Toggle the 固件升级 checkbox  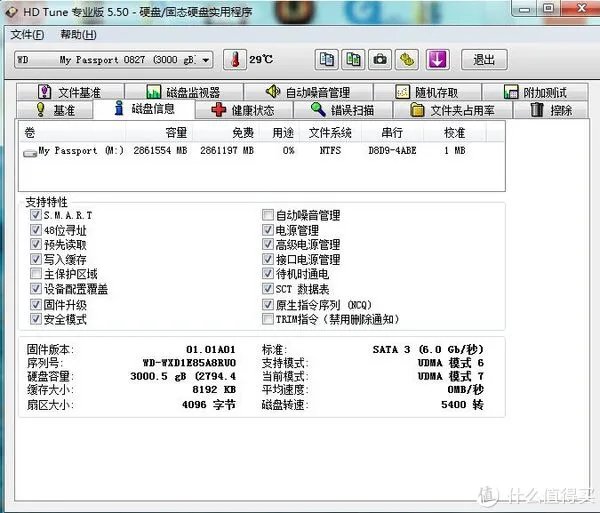point(36,305)
